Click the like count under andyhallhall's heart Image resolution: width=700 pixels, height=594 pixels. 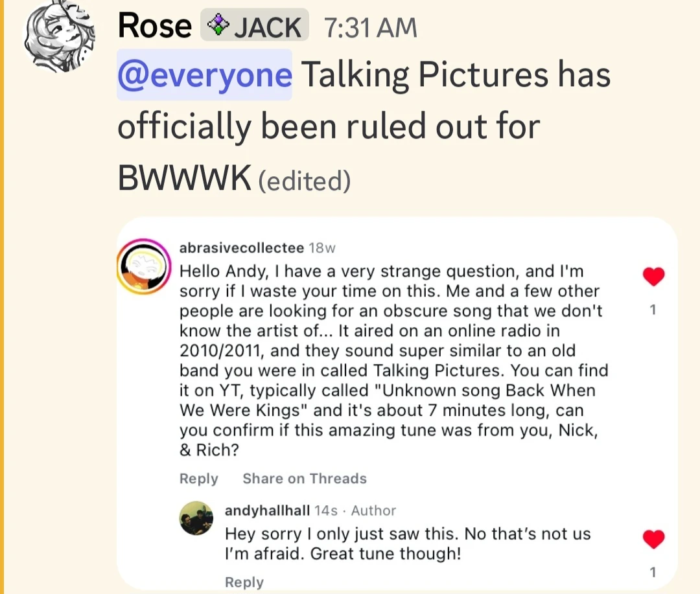click(x=653, y=572)
